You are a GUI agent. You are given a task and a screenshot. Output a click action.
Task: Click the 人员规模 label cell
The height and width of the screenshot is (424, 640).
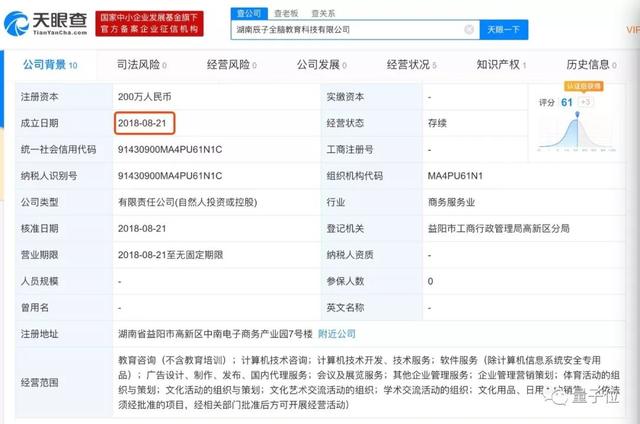[x=64, y=281]
